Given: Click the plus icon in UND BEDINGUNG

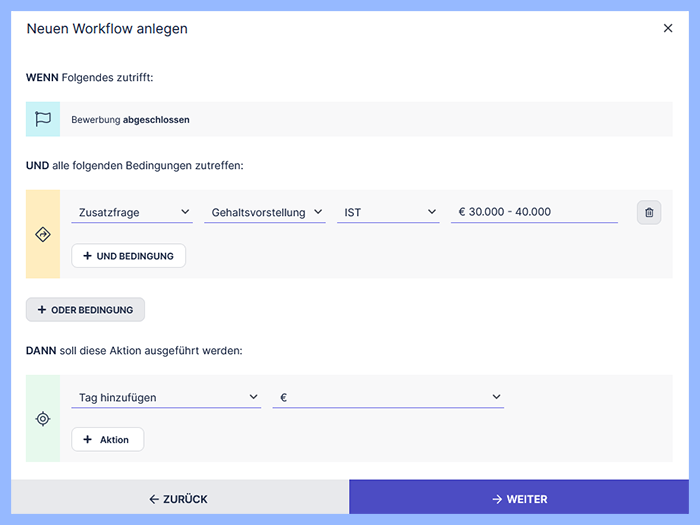Looking at the screenshot, I should point(87,256).
